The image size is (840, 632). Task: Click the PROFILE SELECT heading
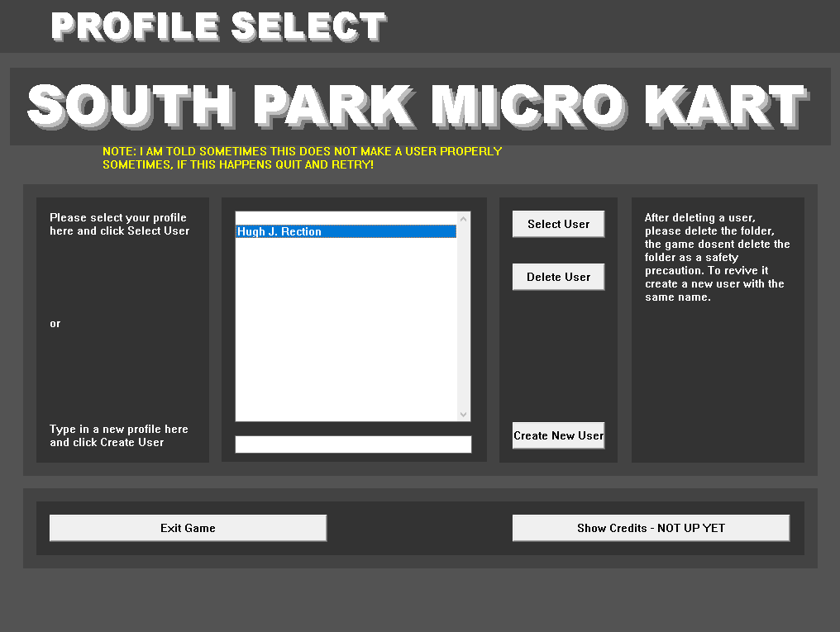coord(218,26)
